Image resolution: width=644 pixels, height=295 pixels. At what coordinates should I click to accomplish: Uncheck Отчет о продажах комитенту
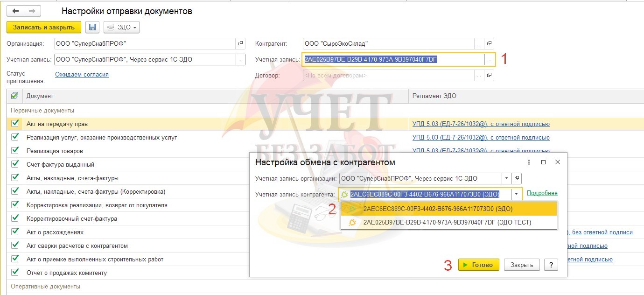pos(15,273)
